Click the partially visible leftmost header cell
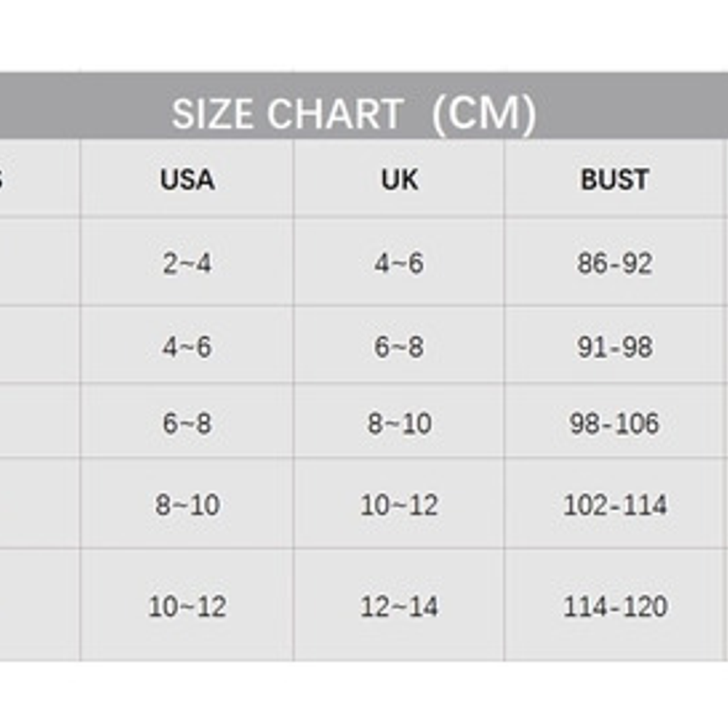The image size is (728, 728). click(x=38, y=179)
